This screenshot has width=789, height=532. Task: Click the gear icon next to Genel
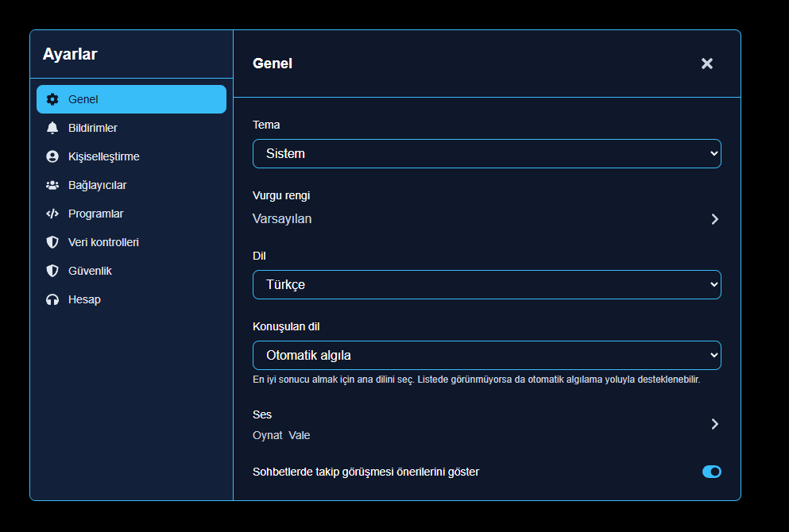[52, 99]
